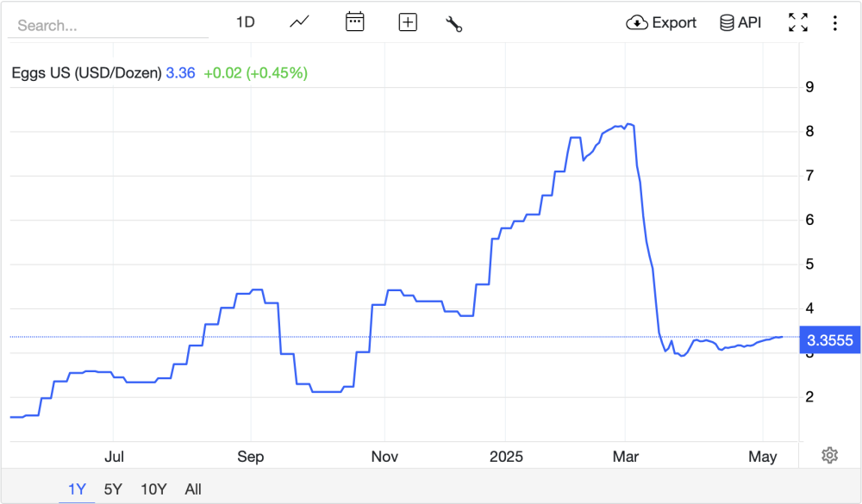Open the API database button
The height and width of the screenshot is (504, 862).
(x=740, y=22)
